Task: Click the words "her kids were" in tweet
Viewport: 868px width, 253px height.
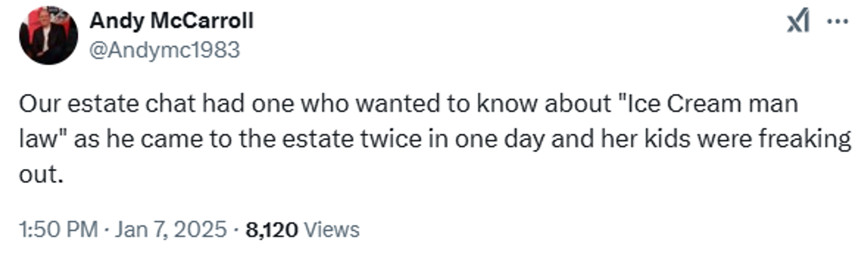Action: tap(677, 138)
